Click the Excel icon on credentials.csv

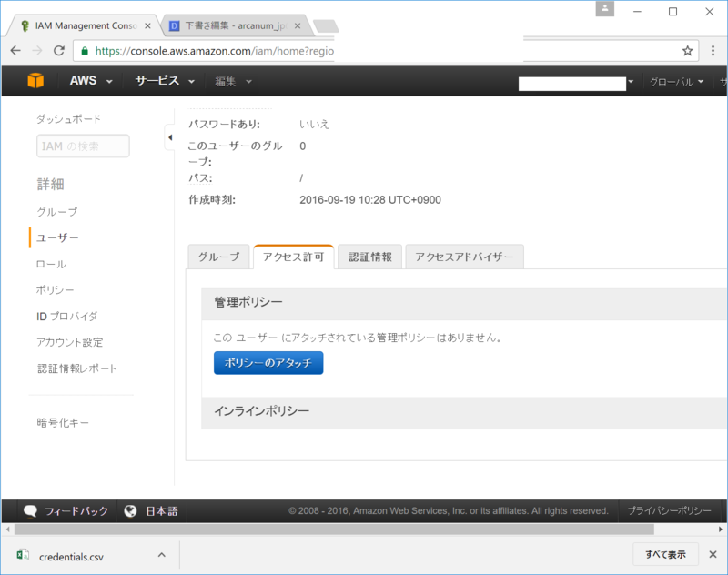(x=23, y=555)
